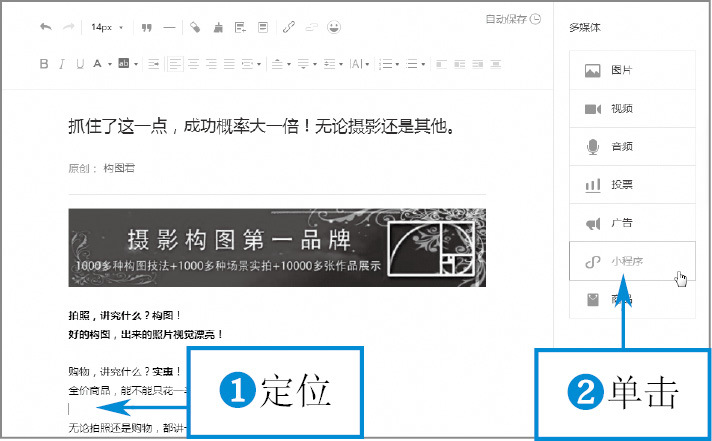Click the camera icon beside 视频
712x441 pixels.
pyautogui.click(x=593, y=109)
